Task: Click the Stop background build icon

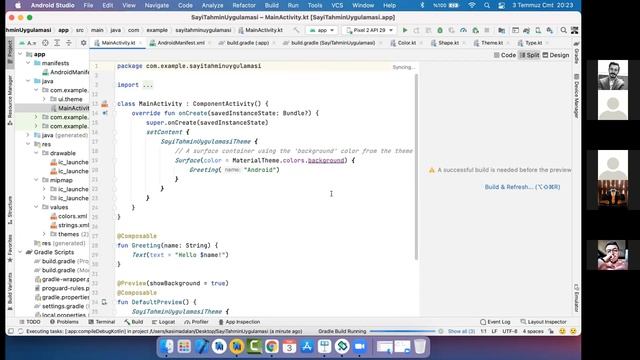Action: (440, 331)
